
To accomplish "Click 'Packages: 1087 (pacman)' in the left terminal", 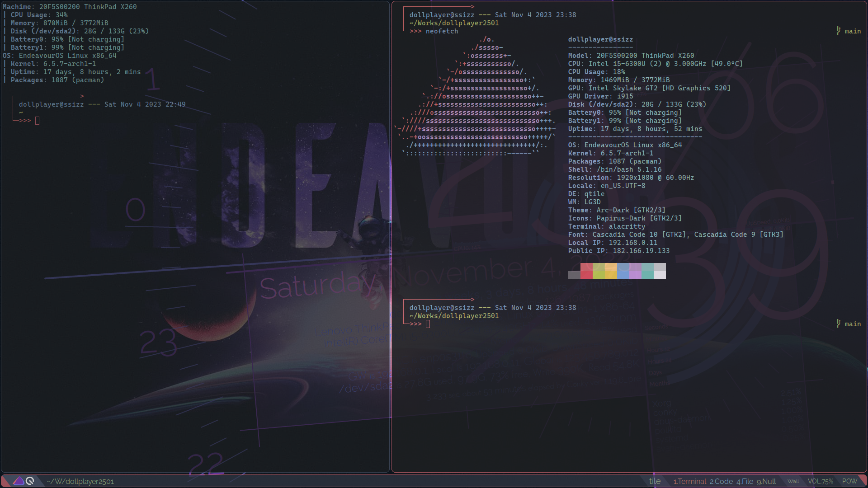I will coord(57,80).
